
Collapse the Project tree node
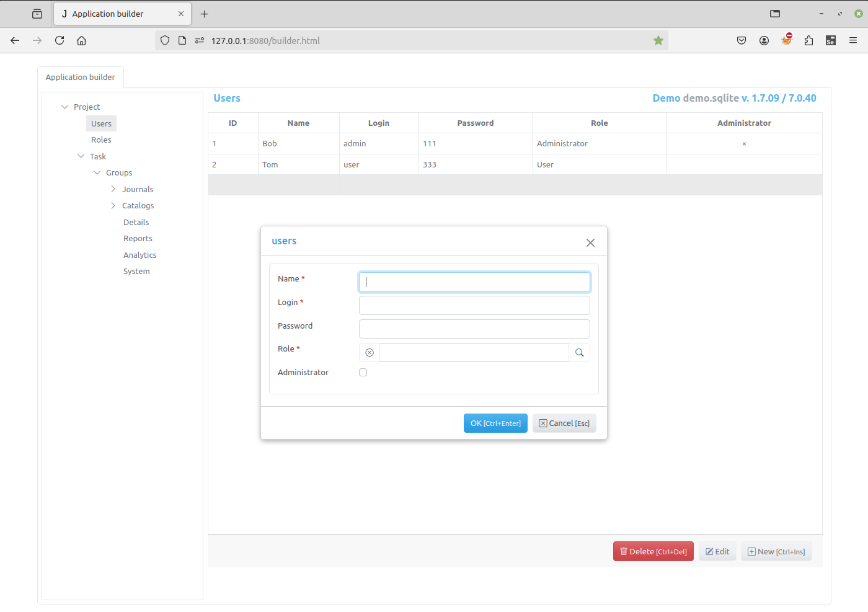tap(64, 107)
